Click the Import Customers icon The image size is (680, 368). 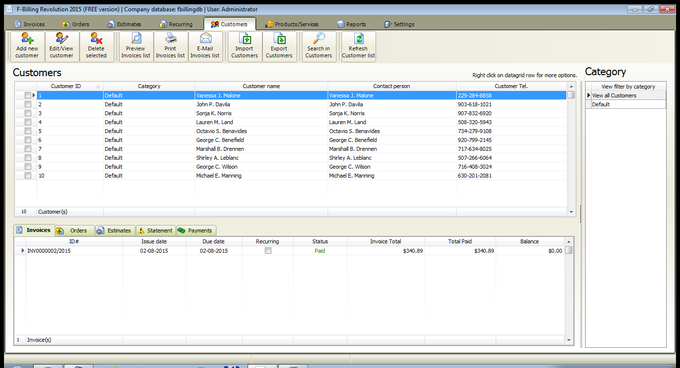(245, 46)
